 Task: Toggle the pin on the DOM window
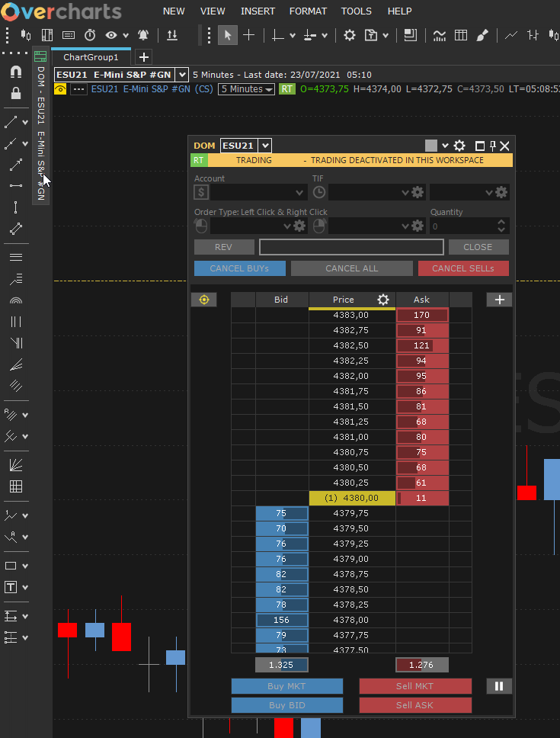[x=493, y=146]
